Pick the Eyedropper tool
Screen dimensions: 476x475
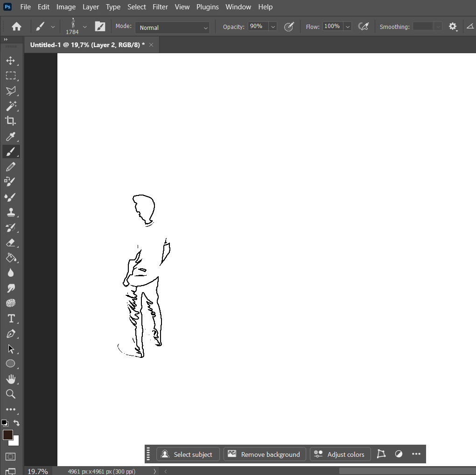[x=11, y=136]
